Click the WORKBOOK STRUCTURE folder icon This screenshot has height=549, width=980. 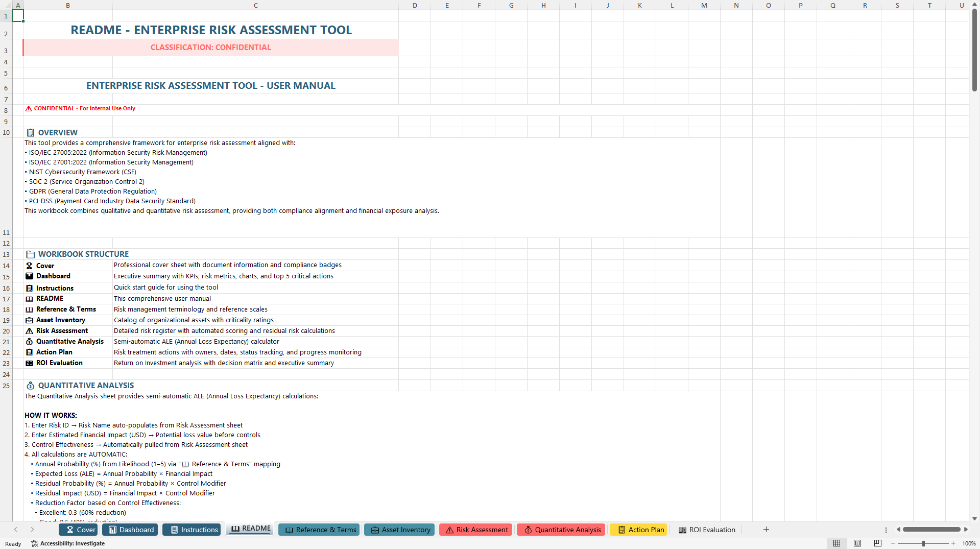tap(31, 254)
